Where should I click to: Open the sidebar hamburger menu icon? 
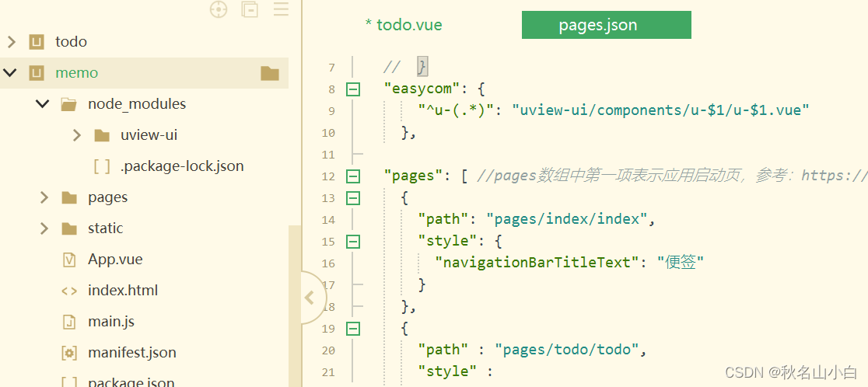(282, 9)
